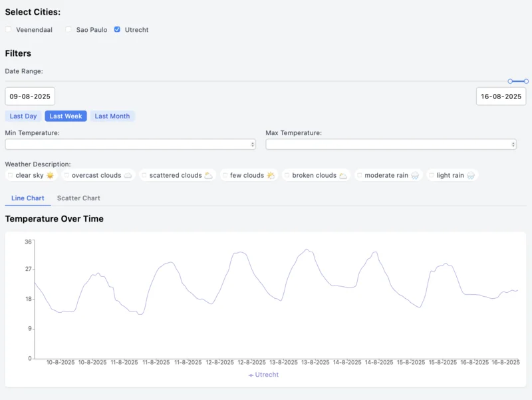Click the moderate rain cloud icon
The width and height of the screenshot is (532, 400).
tap(415, 176)
